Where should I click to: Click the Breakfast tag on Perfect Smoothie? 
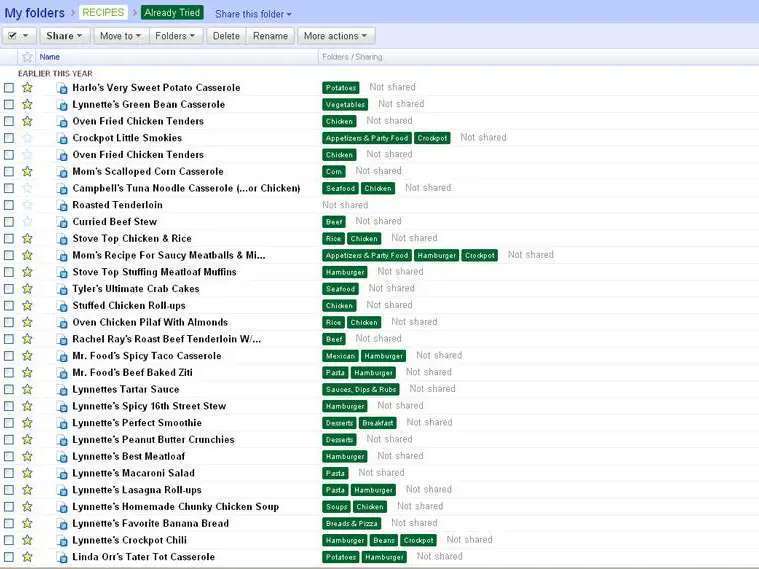[x=378, y=423]
